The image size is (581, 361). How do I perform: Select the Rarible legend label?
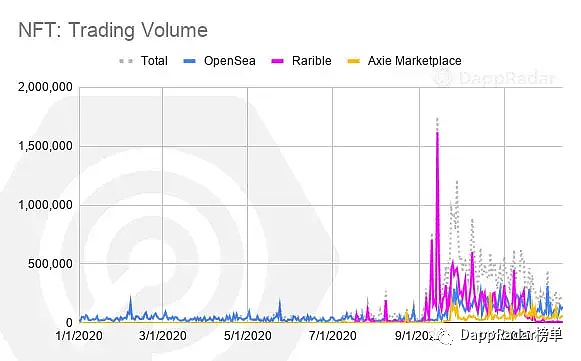(x=312, y=61)
